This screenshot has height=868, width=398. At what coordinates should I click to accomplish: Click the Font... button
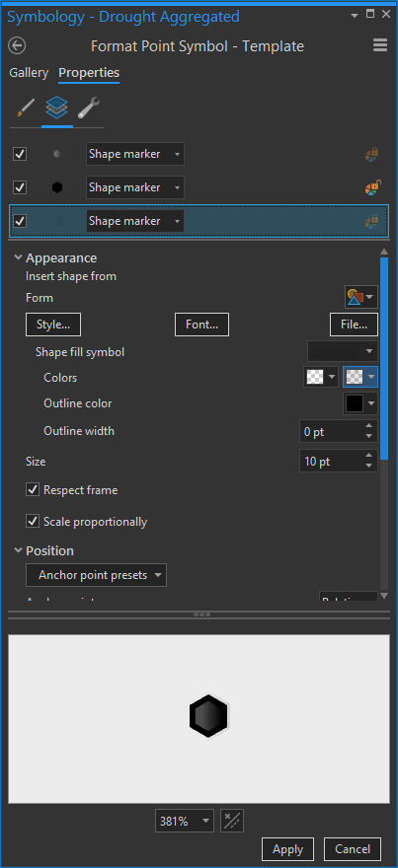pyautogui.click(x=201, y=325)
